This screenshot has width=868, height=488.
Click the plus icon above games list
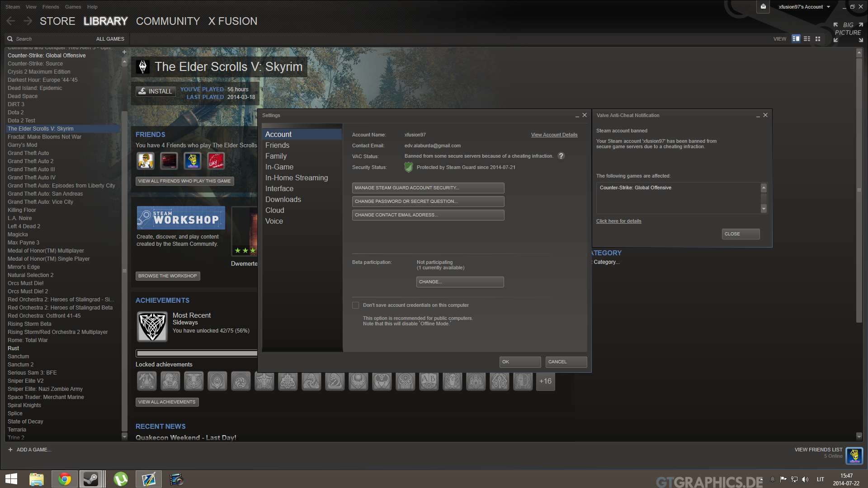pos(124,52)
